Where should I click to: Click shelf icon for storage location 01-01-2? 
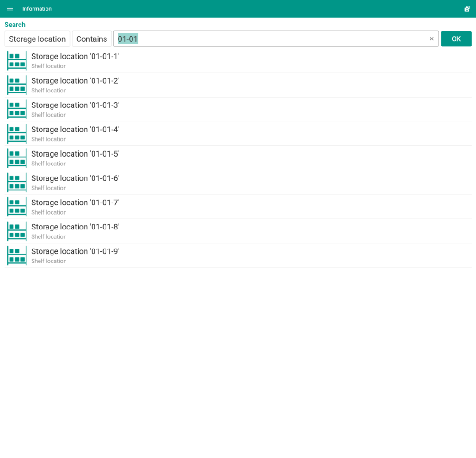(17, 85)
